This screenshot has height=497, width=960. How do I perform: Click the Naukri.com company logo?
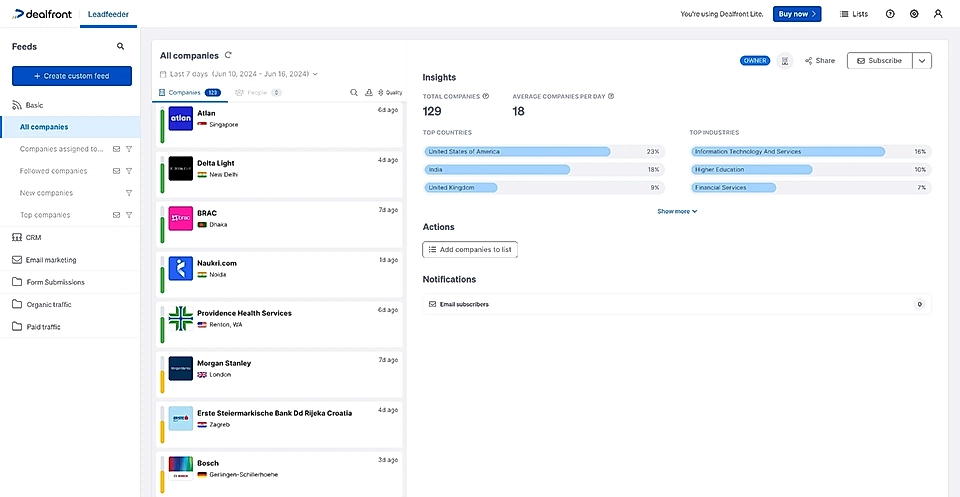[181, 268]
